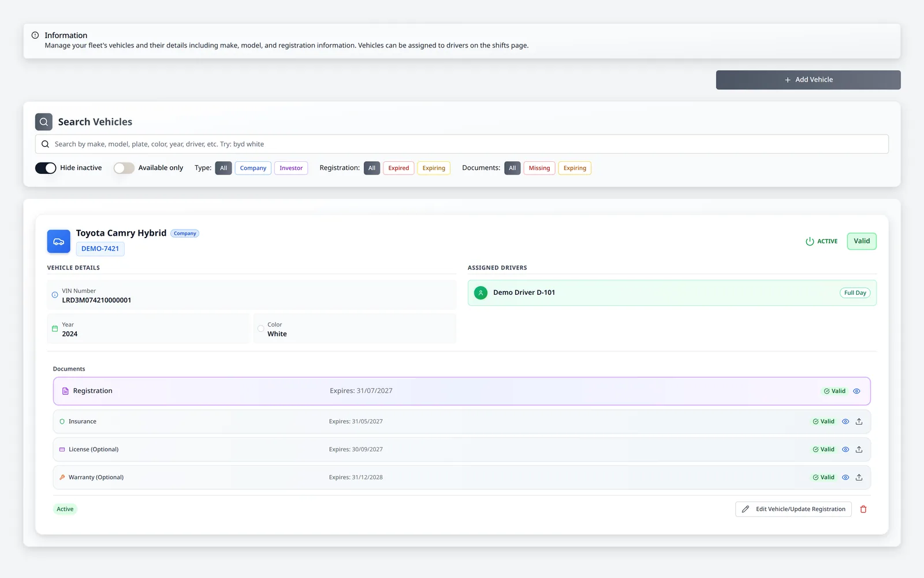Filter Documents by Expiring
This screenshot has height=578, width=924.
[x=575, y=168]
